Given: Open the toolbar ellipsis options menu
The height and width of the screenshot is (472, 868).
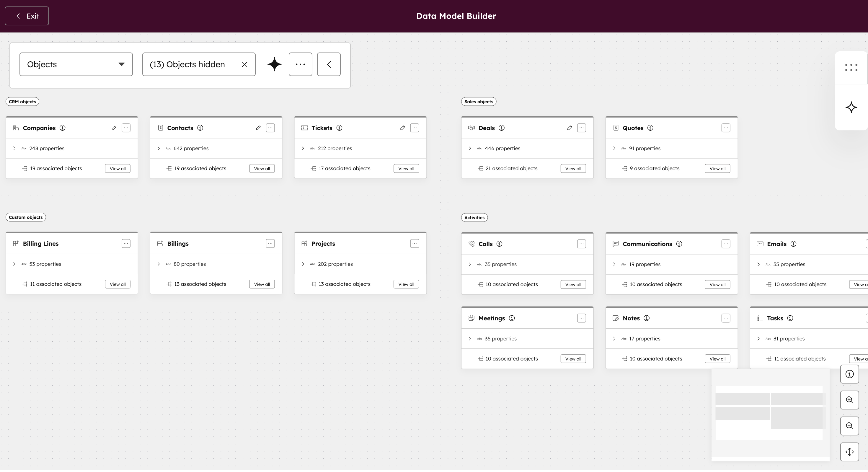Looking at the screenshot, I should [300, 64].
